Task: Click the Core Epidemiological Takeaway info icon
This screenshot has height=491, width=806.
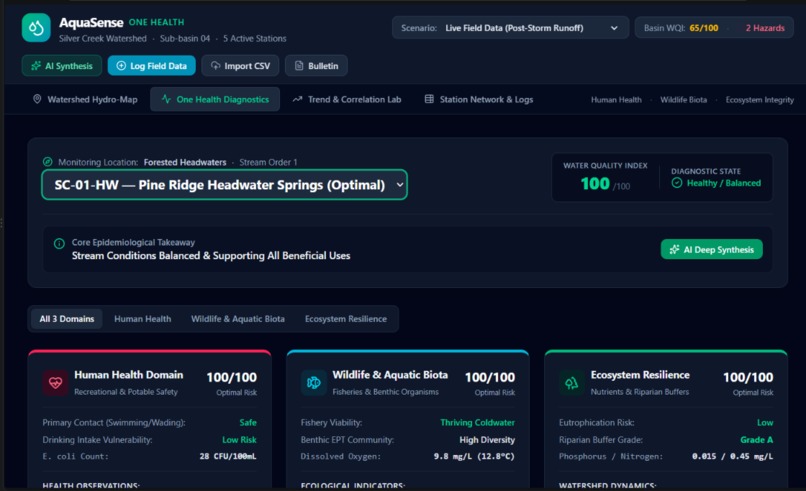Action: pos(59,243)
